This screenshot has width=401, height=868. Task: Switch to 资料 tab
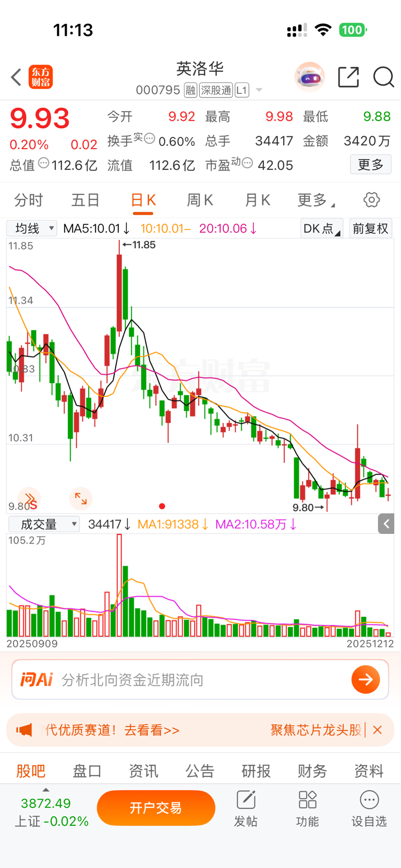(x=369, y=771)
